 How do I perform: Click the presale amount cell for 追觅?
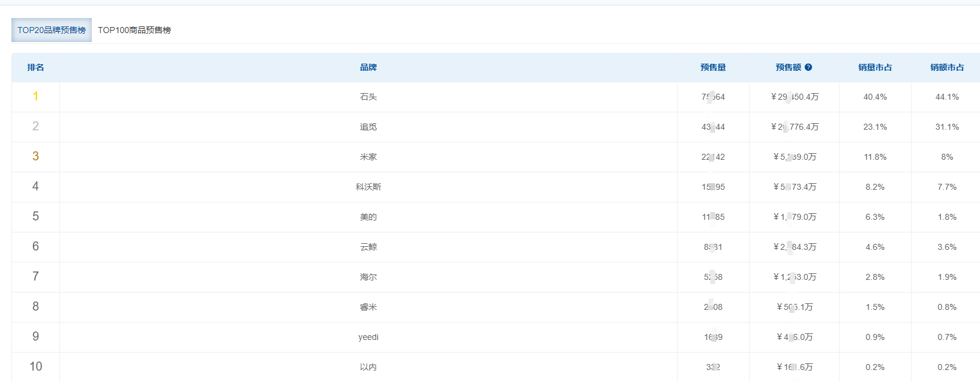pos(795,127)
